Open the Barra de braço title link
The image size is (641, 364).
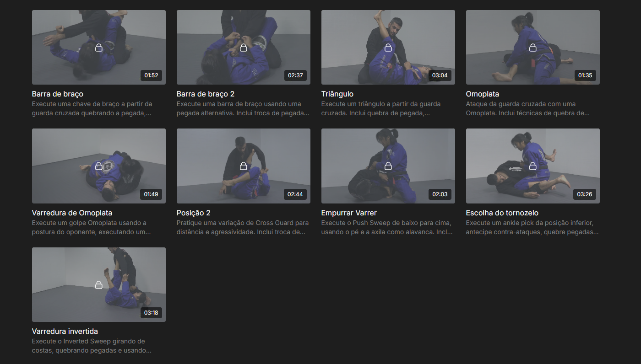pos(58,94)
